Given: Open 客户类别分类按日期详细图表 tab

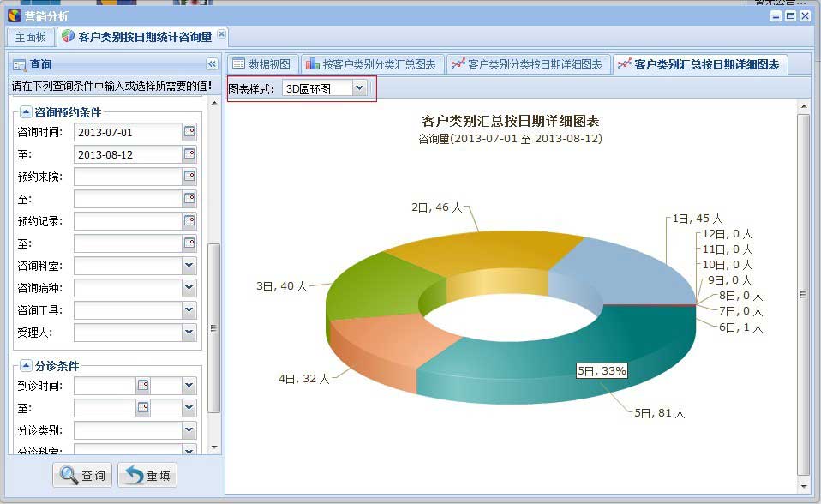Looking at the screenshot, I should click(x=528, y=64).
